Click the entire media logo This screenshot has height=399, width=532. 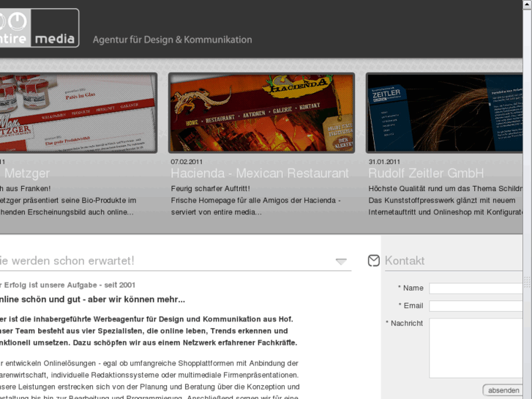click(x=40, y=28)
